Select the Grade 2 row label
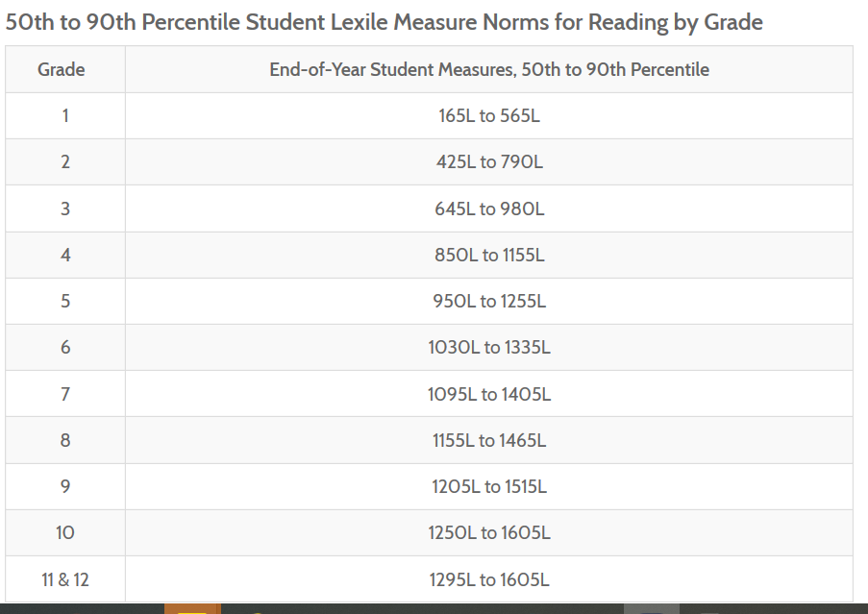The height and width of the screenshot is (614, 868). point(65,161)
